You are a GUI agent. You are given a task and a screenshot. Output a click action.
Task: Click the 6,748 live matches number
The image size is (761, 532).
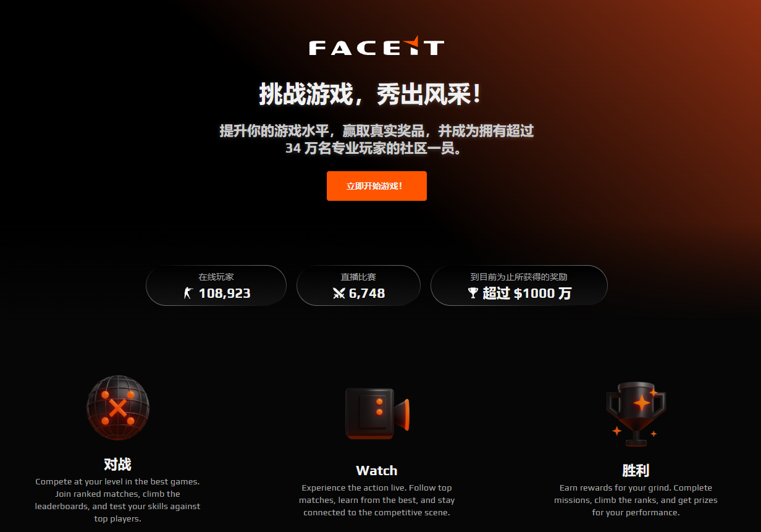(x=367, y=293)
